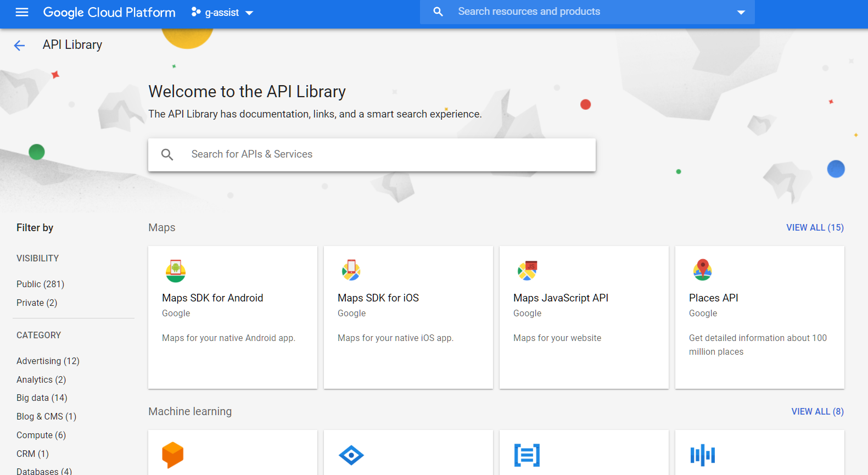Filter by Databases (4) category
Screen dimensions: 868x475
click(x=44, y=471)
